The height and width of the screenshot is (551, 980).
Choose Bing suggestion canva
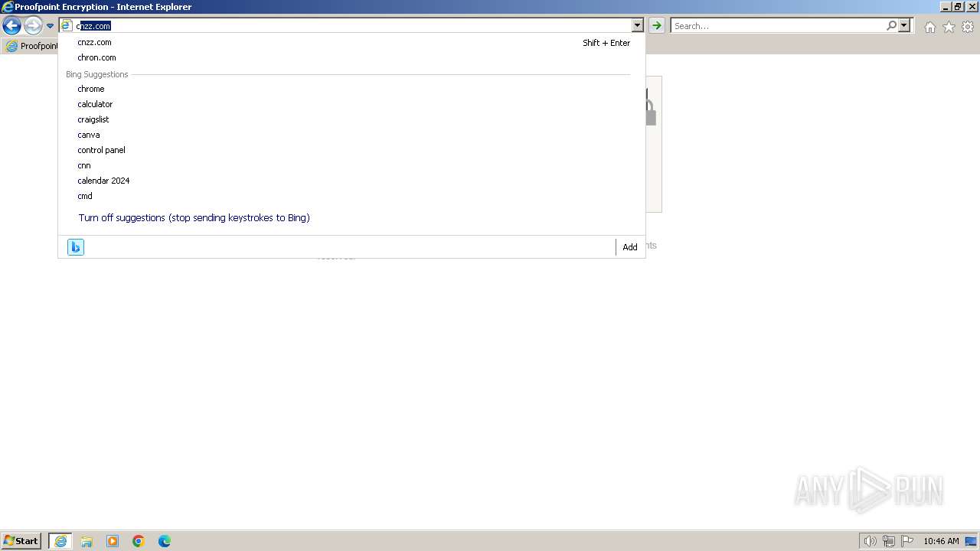pos(352,135)
